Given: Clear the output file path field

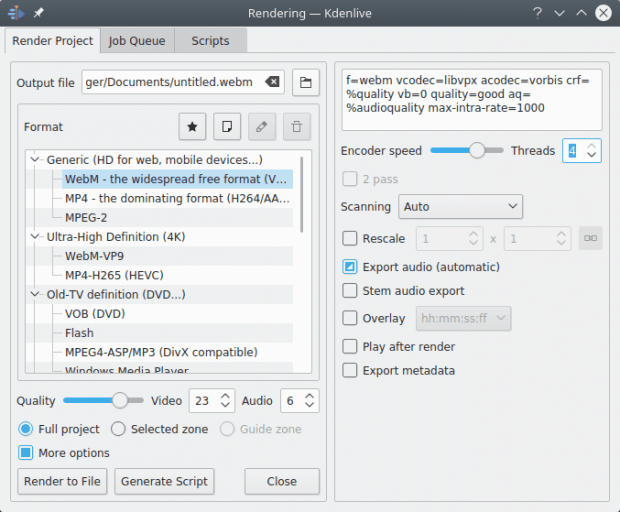Looking at the screenshot, I should pyautogui.click(x=272, y=82).
